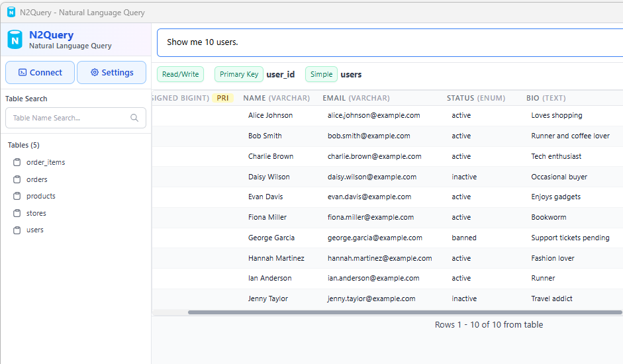Click the banned status of George Garcia
Viewport: 623px width, 364px height.
(x=464, y=238)
